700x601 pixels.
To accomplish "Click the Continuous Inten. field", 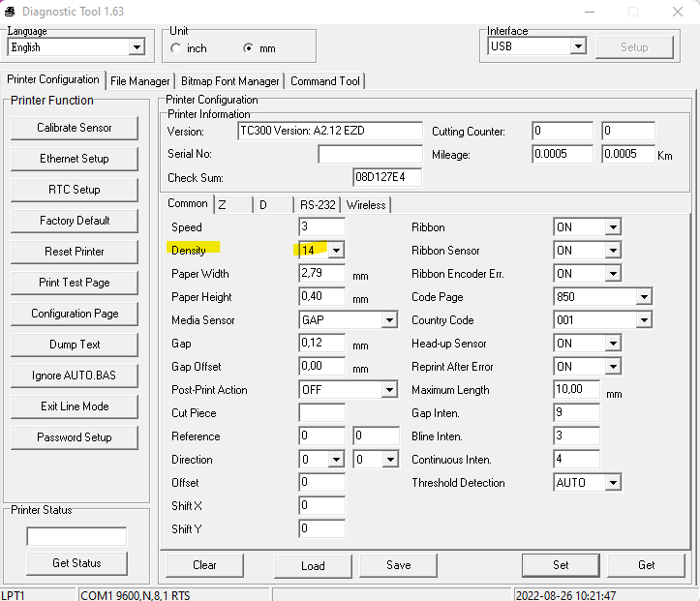I will click(x=576, y=459).
